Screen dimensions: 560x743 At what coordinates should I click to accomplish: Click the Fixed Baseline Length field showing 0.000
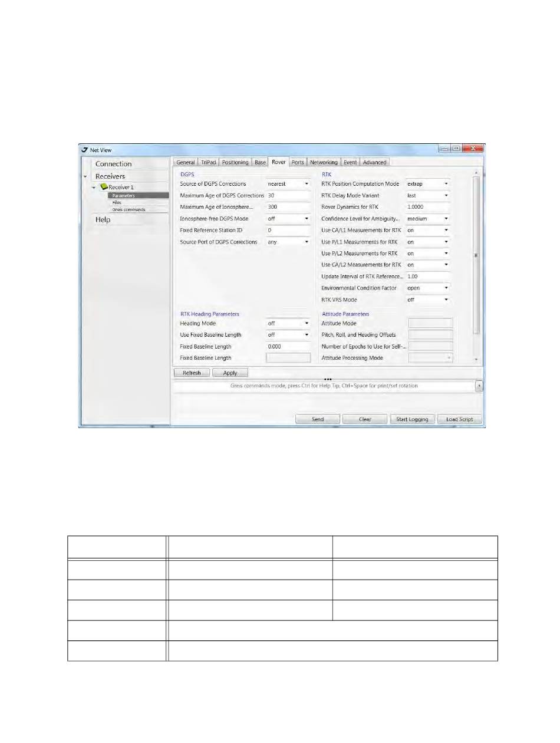(x=288, y=346)
